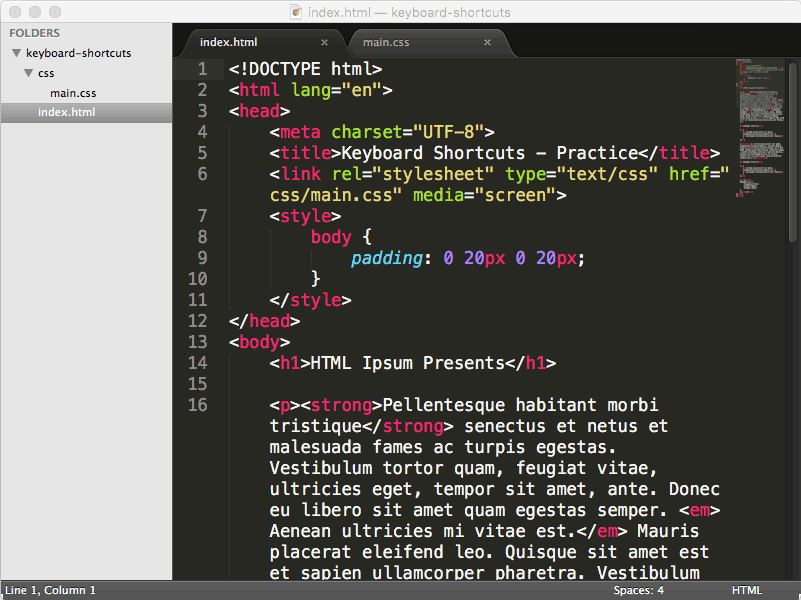Click the document icon in the title bar
Image resolution: width=801 pixels, height=600 pixels.
pos(296,12)
